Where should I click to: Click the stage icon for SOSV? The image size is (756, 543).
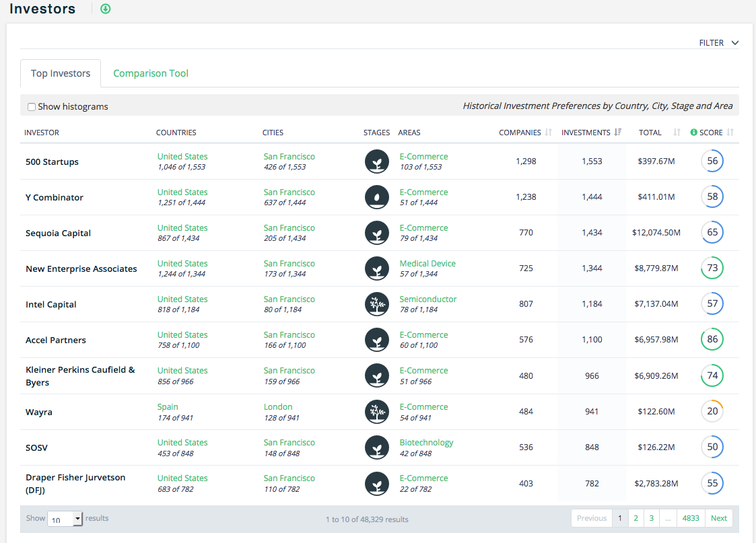(x=377, y=447)
